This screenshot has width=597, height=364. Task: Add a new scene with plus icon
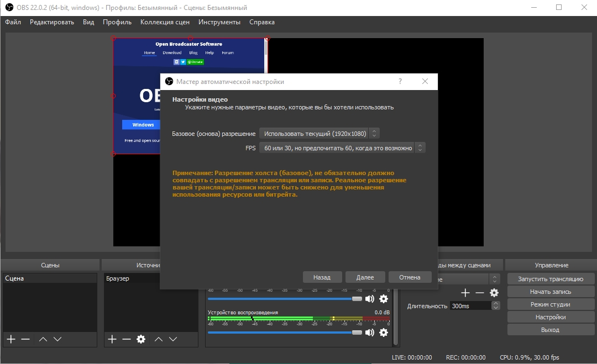(x=11, y=339)
